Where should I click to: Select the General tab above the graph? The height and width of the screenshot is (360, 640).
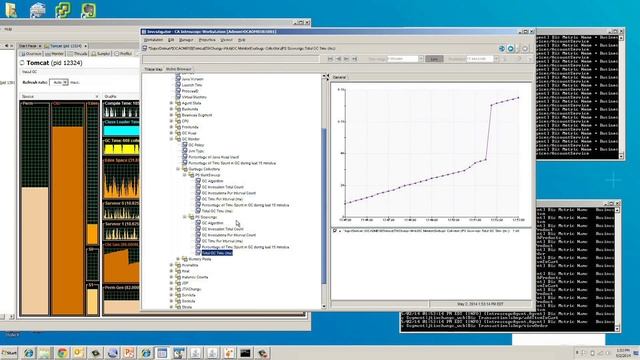[339, 77]
